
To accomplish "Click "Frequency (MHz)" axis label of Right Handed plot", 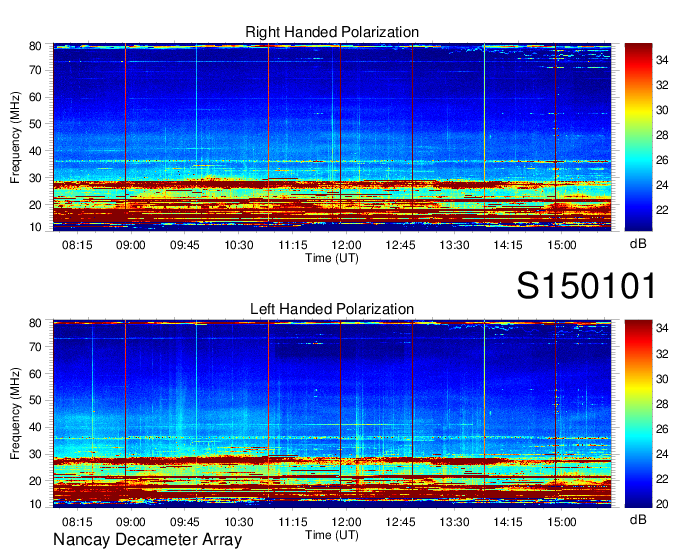I will pyautogui.click(x=15, y=137).
